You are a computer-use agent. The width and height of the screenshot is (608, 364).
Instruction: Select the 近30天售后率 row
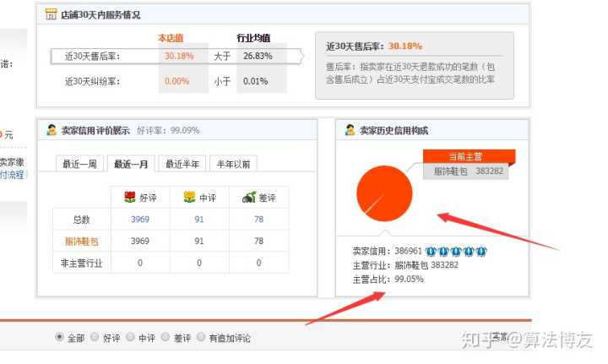click(176, 57)
